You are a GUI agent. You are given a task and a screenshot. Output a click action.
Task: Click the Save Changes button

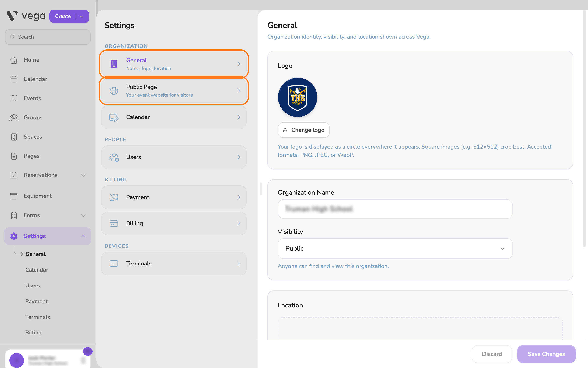[x=546, y=354]
